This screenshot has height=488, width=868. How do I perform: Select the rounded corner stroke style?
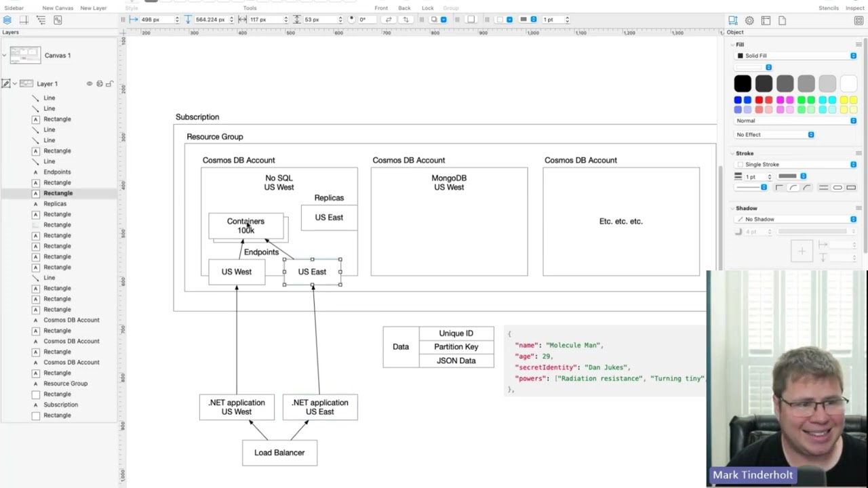pos(793,188)
